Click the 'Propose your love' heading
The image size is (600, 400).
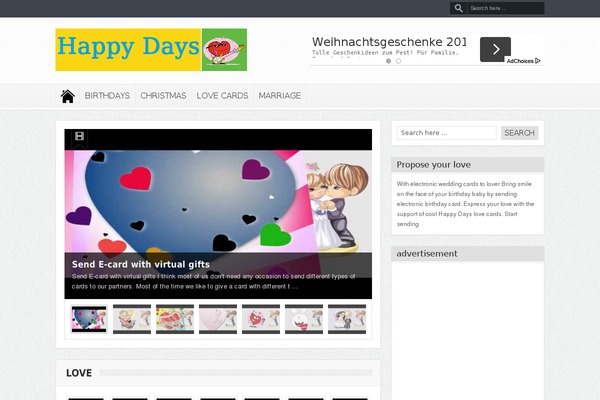[x=434, y=165]
